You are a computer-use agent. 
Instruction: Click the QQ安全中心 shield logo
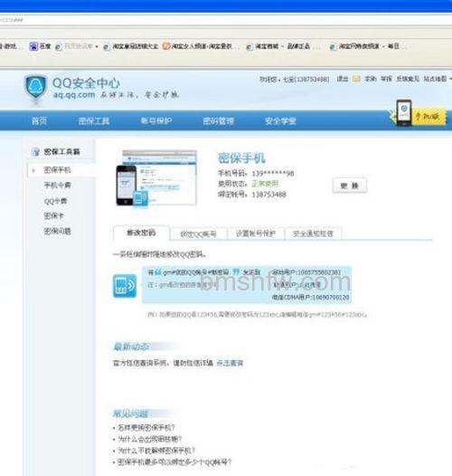[x=36, y=89]
